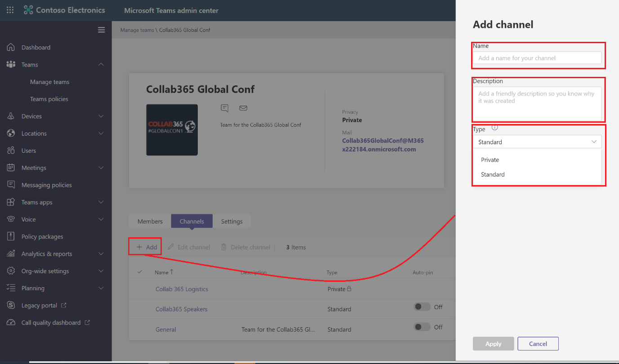
Task: Click the info icon next to Type
Action: point(495,128)
